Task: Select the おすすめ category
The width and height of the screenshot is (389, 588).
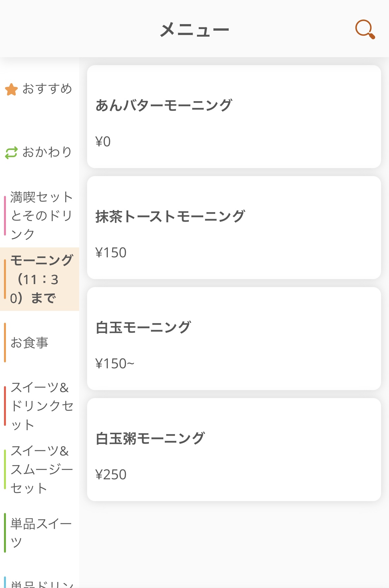Action: [40, 89]
